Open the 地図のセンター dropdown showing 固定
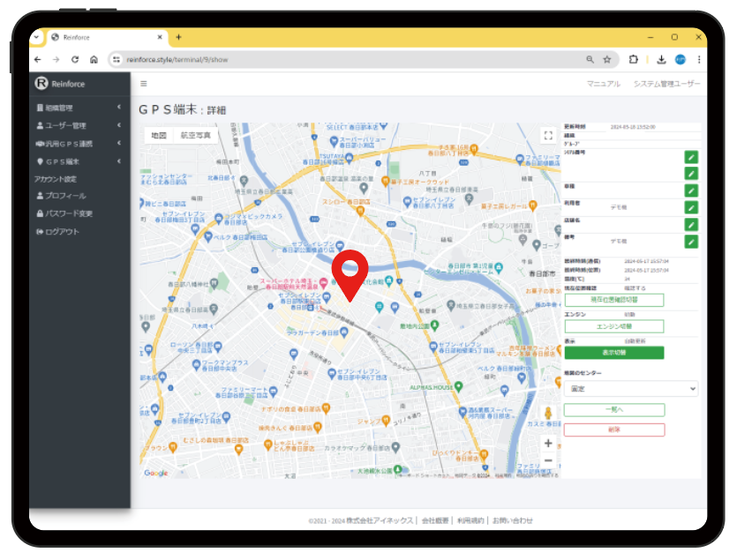This screenshot has height=560, width=737. click(630, 388)
